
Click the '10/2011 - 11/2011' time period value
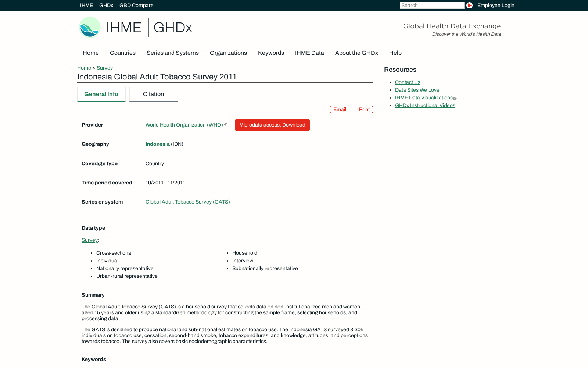coord(165,183)
